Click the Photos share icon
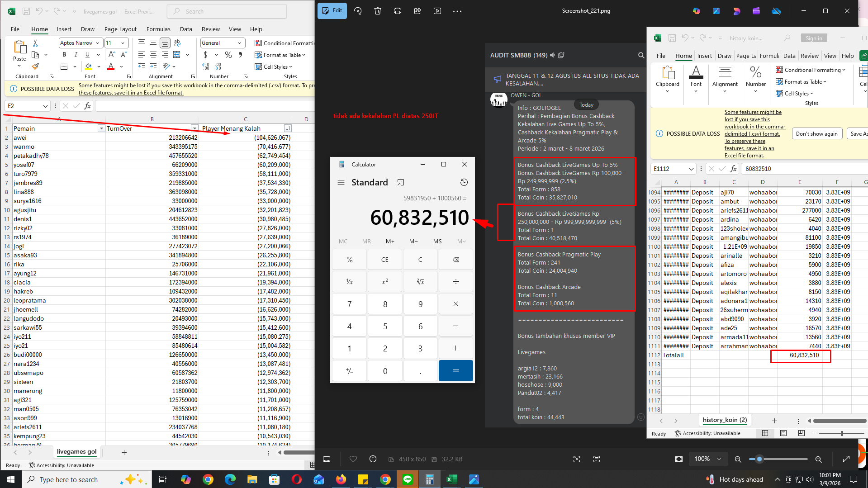868x488 pixels. 417,11
